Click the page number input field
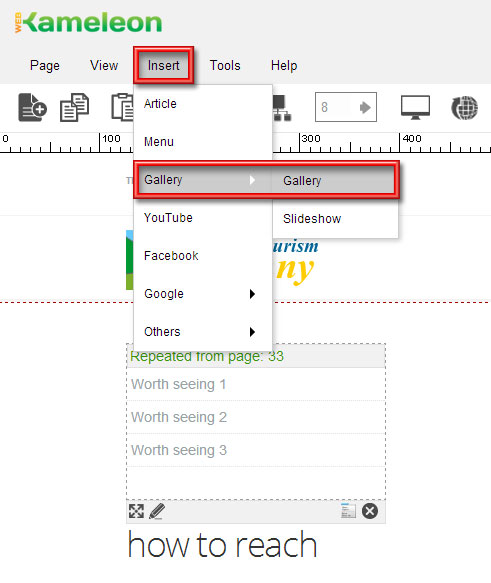 coord(336,107)
